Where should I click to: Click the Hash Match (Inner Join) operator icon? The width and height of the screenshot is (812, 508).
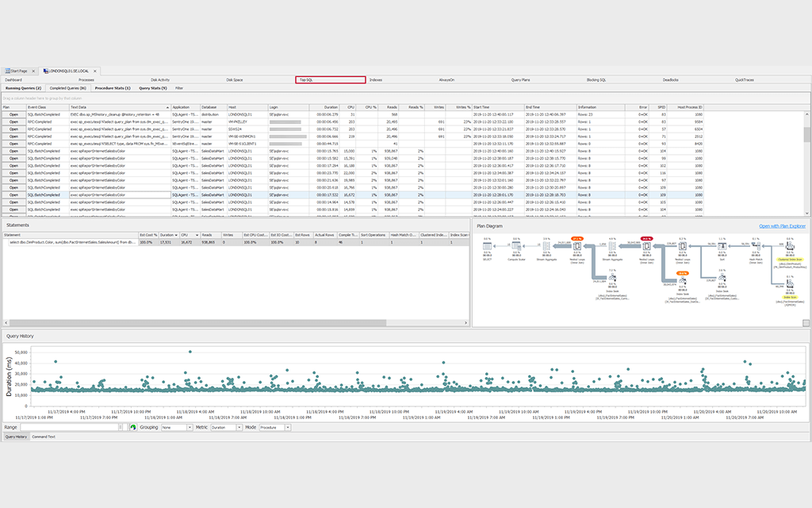point(754,245)
